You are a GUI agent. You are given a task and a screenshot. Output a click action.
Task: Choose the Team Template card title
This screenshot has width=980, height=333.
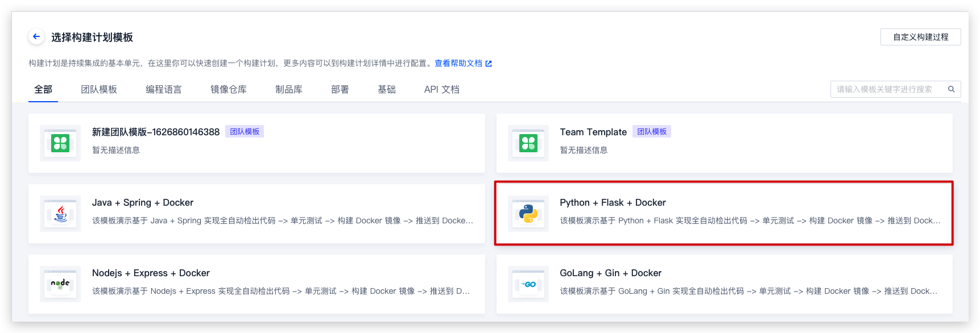[x=593, y=132]
